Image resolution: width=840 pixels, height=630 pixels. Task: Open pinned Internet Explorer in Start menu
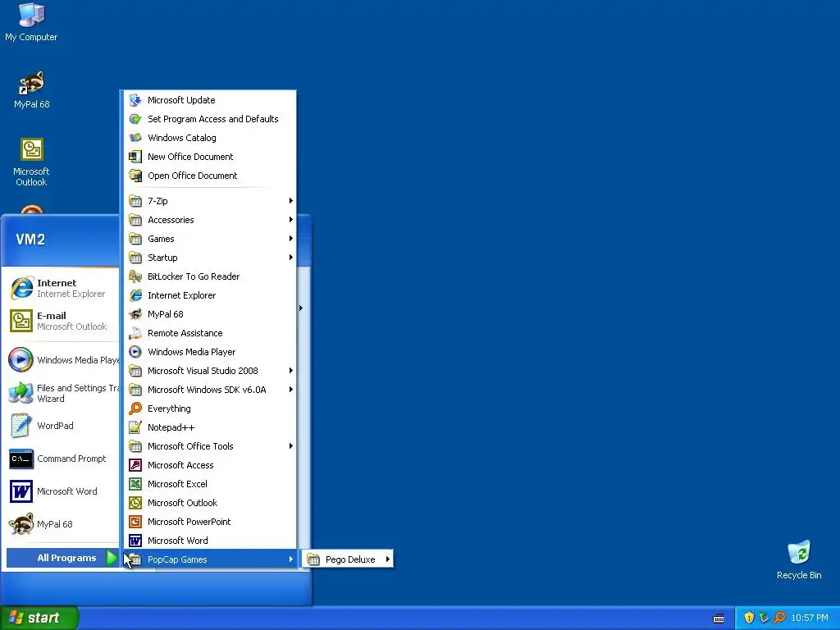click(62, 288)
